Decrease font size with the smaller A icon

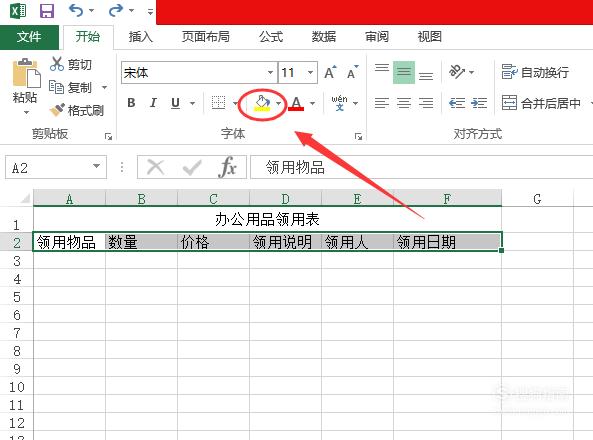tap(353, 72)
